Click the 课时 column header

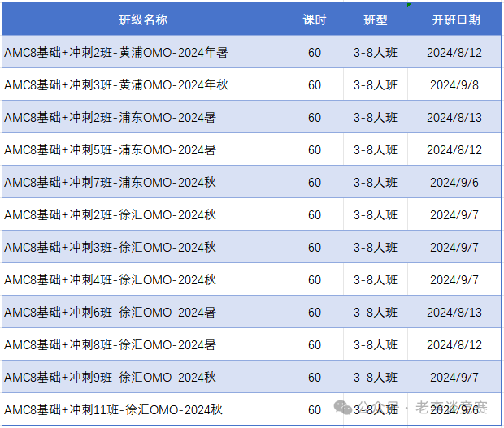[x=315, y=20]
